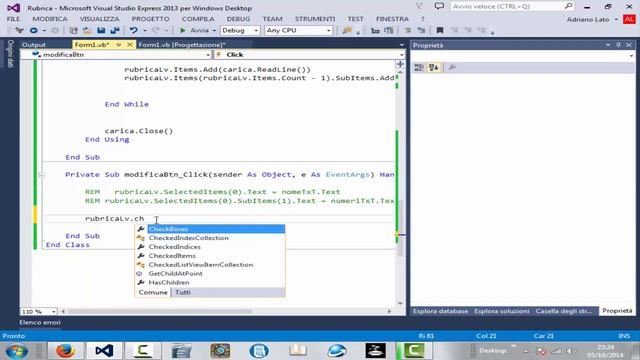Select the Comune tab in IntelliSense list
The image size is (640, 360).
point(153,292)
